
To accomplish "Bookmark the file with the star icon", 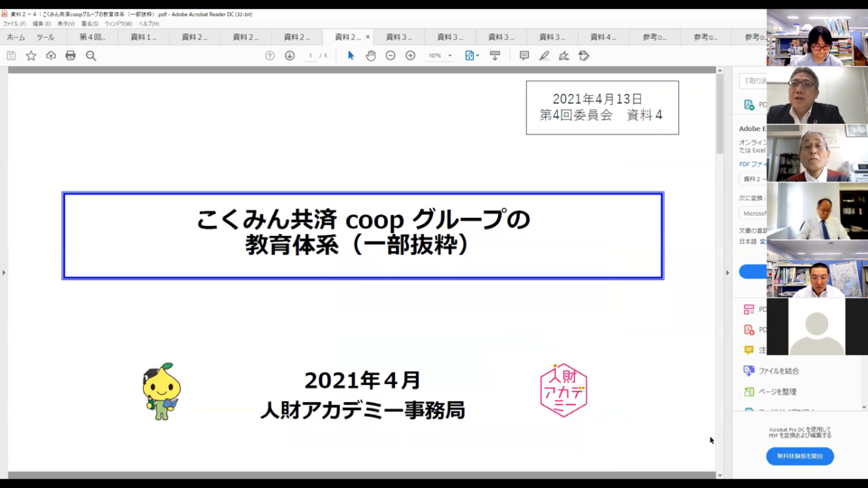I will click(x=31, y=56).
